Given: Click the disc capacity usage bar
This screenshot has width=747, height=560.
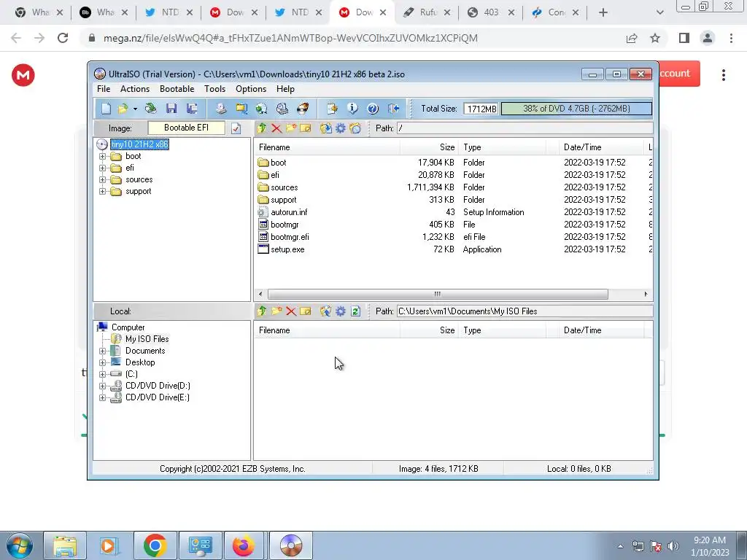Looking at the screenshot, I should coord(576,109).
